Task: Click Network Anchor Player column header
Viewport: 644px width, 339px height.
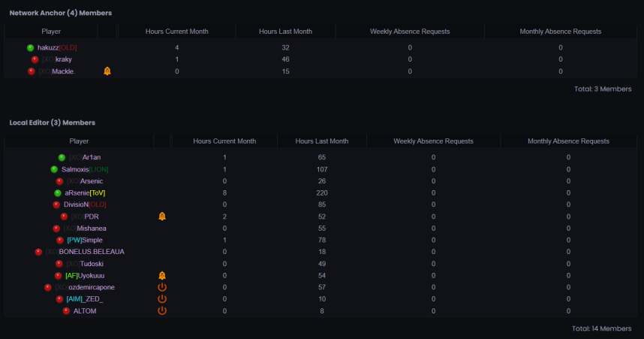Action: [x=51, y=32]
